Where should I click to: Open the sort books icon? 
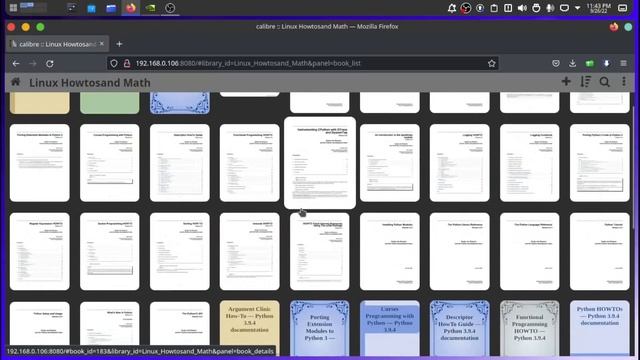[x=585, y=82]
